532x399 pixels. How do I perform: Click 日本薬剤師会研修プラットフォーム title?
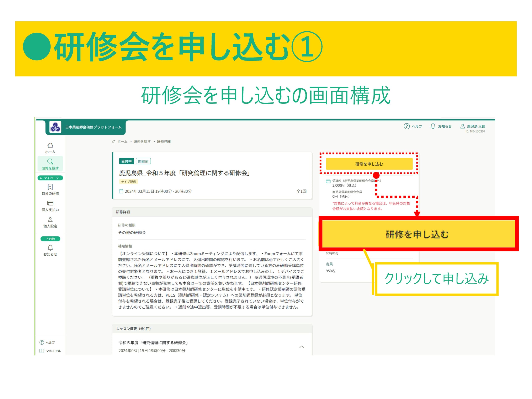(x=93, y=127)
